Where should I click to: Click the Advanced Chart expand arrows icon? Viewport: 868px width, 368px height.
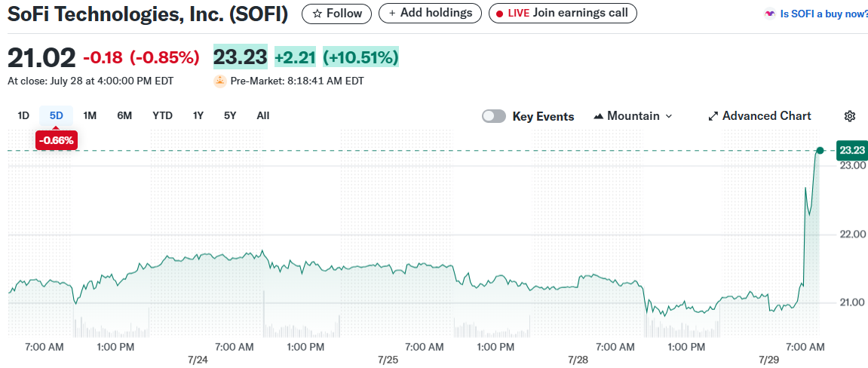click(713, 116)
